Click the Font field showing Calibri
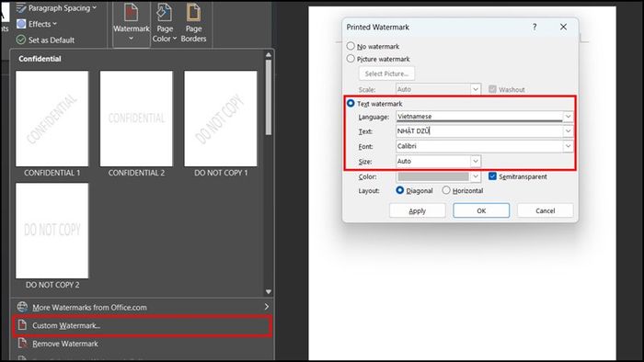 [479, 146]
